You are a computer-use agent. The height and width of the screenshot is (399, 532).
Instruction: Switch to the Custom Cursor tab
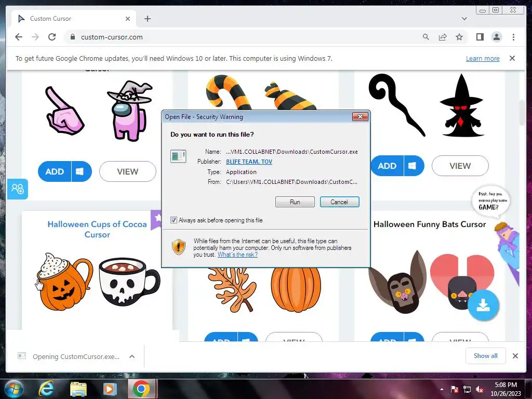coord(74,19)
